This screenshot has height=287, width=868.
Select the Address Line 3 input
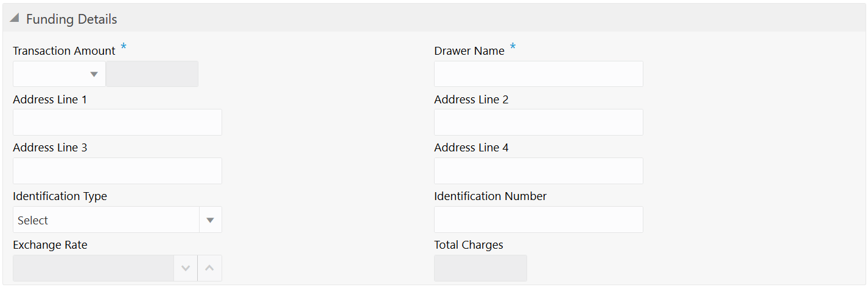117,171
